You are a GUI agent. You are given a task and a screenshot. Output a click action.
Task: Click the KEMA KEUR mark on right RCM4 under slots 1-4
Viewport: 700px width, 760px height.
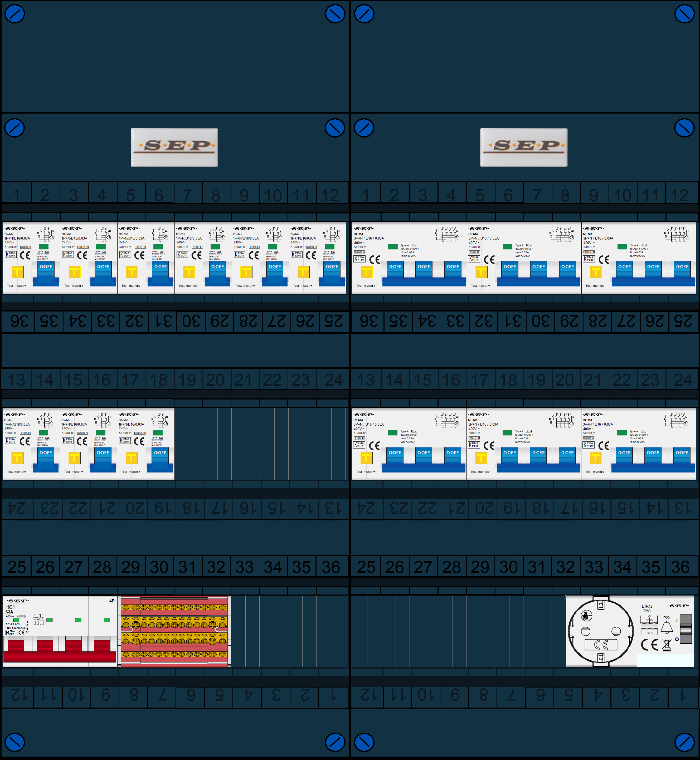359,259
